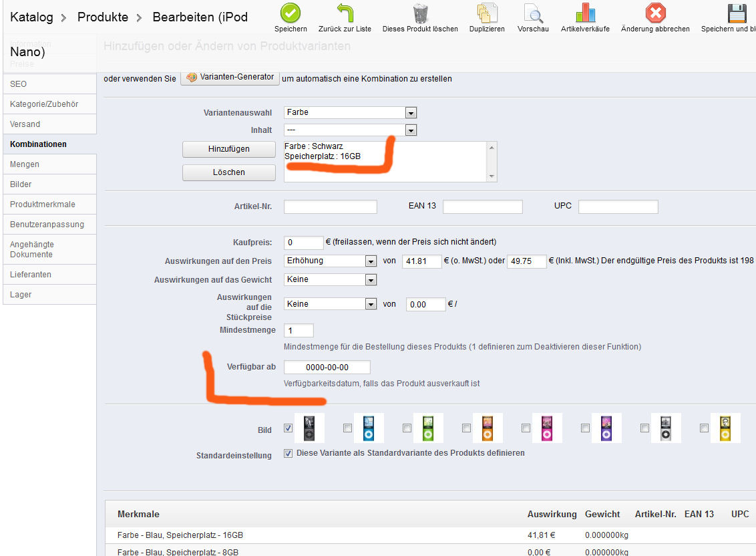This screenshot has width=756, height=556.
Task: Click into the EAN 13 field
Action: click(x=483, y=206)
